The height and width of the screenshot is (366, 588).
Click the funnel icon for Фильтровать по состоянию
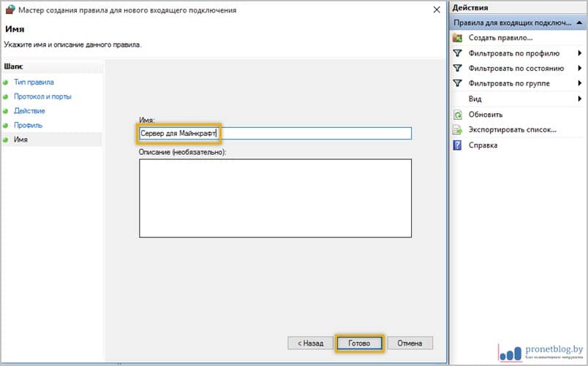point(458,69)
